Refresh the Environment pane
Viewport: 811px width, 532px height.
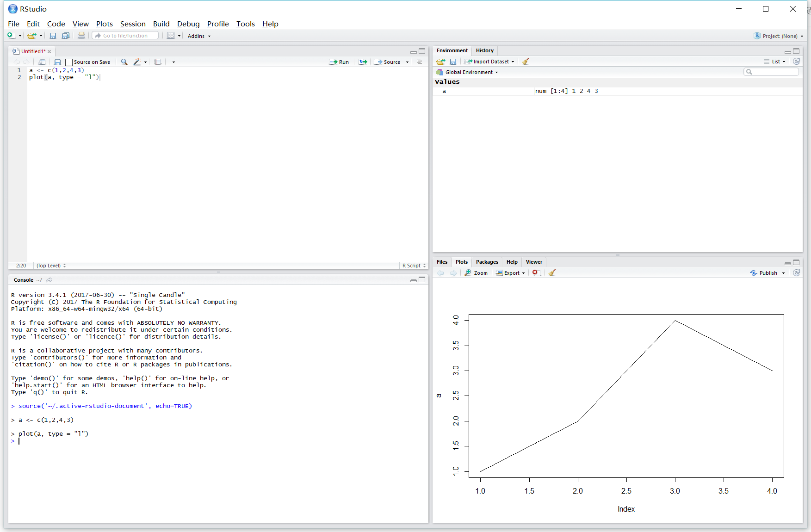pos(796,62)
